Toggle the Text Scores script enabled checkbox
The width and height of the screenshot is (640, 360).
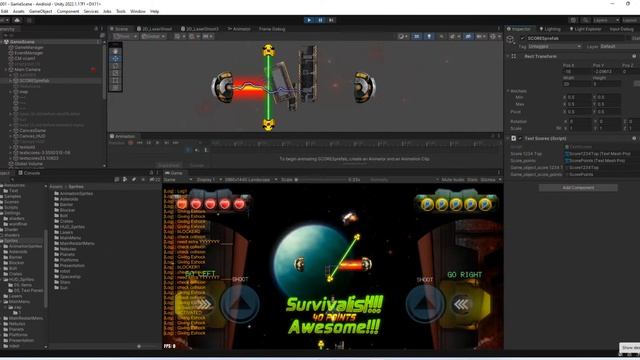pyautogui.click(x=520, y=138)
